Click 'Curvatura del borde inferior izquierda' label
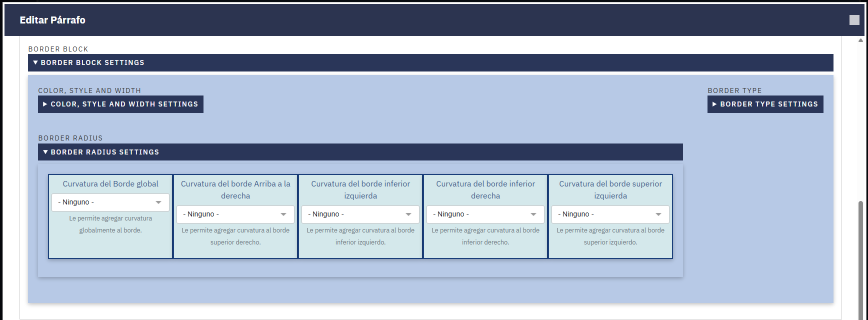The image size is (868, 320). coord(360,189)
